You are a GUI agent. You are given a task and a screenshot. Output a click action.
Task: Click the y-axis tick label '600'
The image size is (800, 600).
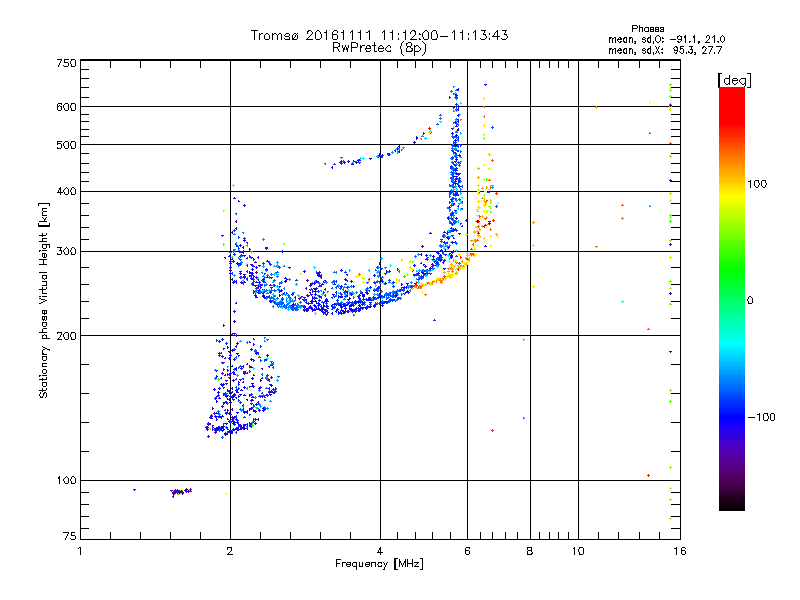click(67, 107)
